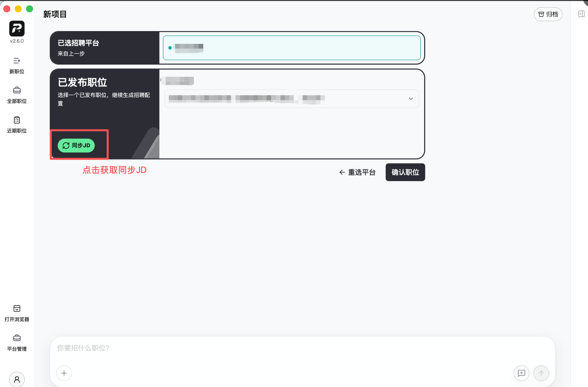588x387 pixels.
Task: Archive project with 归档 button
Action: tap(548, 14)
